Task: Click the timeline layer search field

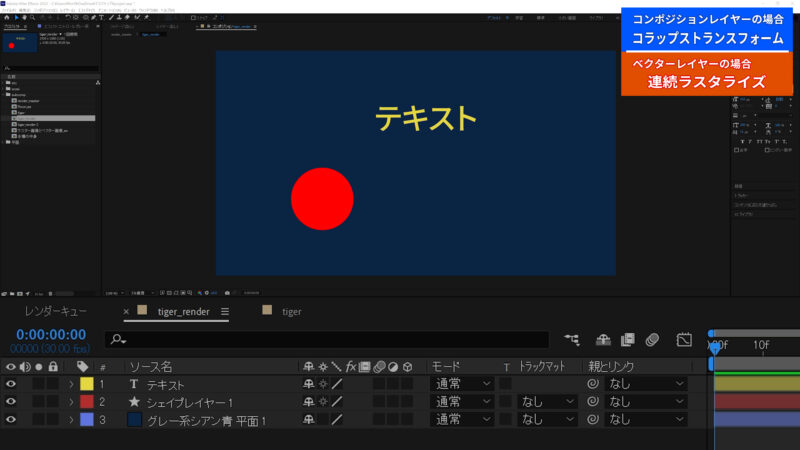Action: tap(327, 339)
